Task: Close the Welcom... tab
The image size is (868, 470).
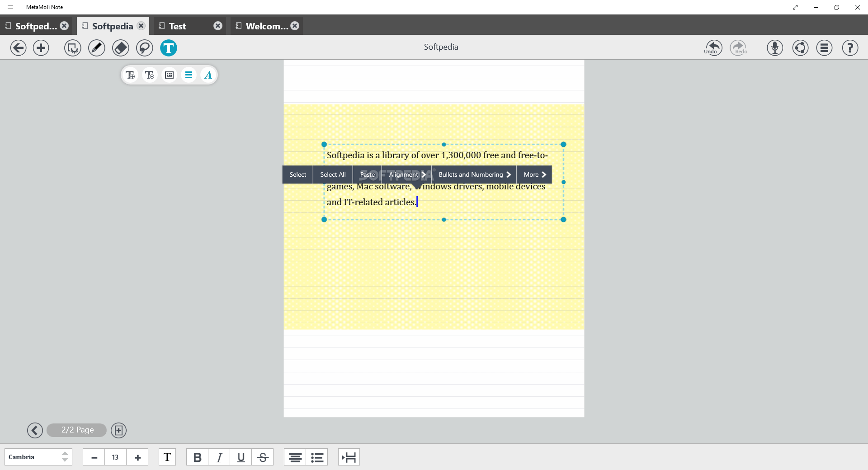Action: tap(295, 26)
